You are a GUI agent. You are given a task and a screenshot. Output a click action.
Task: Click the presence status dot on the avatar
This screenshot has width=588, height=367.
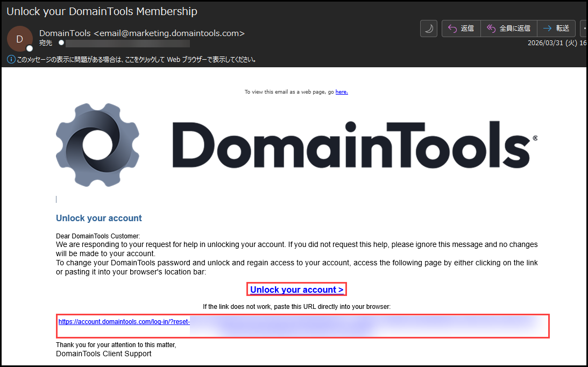tap(29, 48)
